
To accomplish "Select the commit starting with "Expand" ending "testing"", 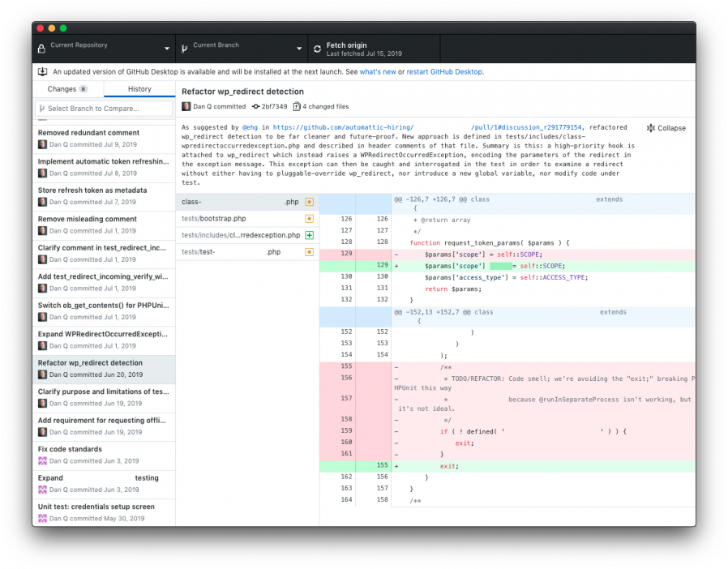I will click(x=104, y=484).
